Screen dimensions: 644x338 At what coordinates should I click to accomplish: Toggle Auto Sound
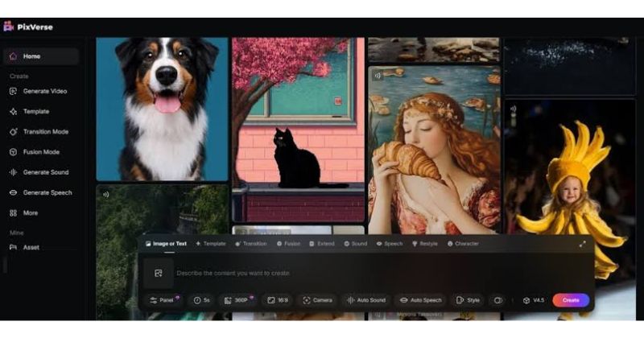coord(366,300)
